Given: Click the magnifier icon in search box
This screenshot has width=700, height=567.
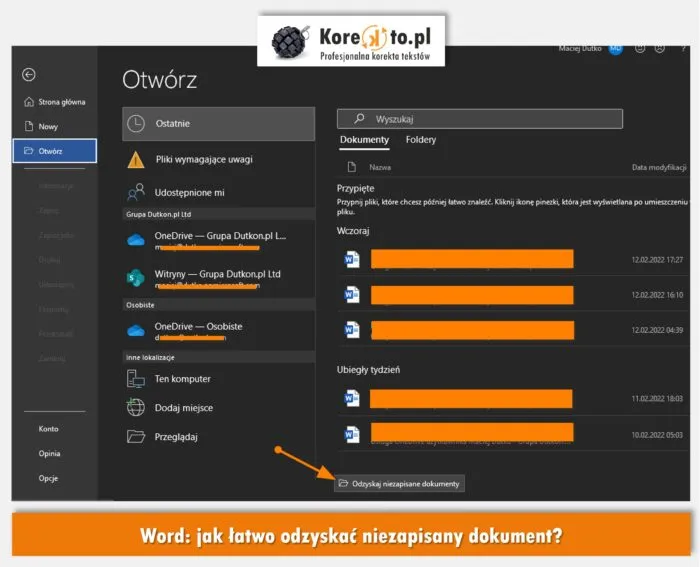Looking at the screenshot, I should coord(359,118).
